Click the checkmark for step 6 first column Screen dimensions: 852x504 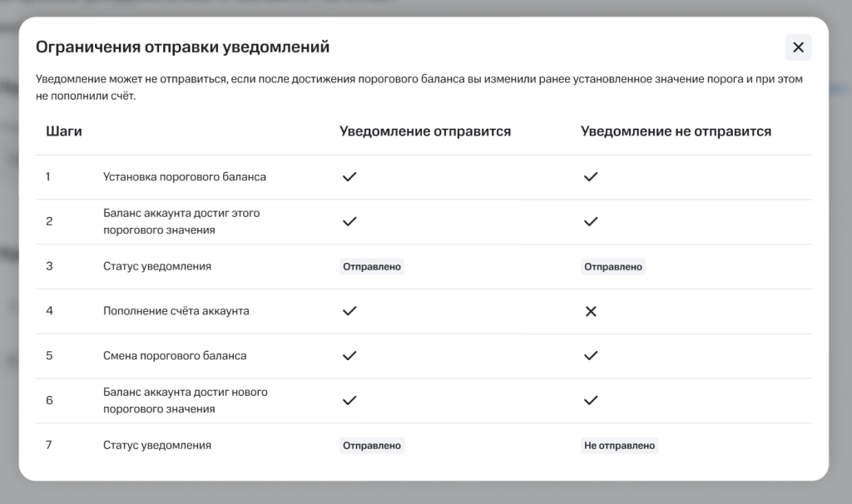tap(349, 400)
